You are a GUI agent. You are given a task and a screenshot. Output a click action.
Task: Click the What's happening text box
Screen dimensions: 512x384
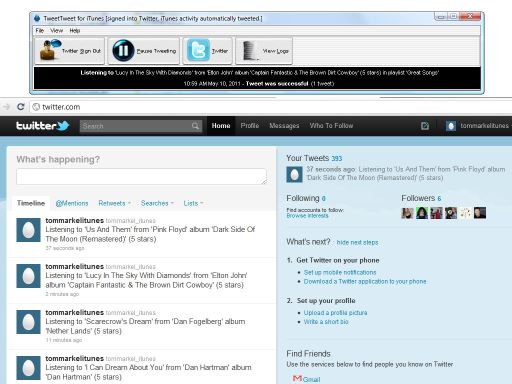pyautogui.click(x=141, y=176)
